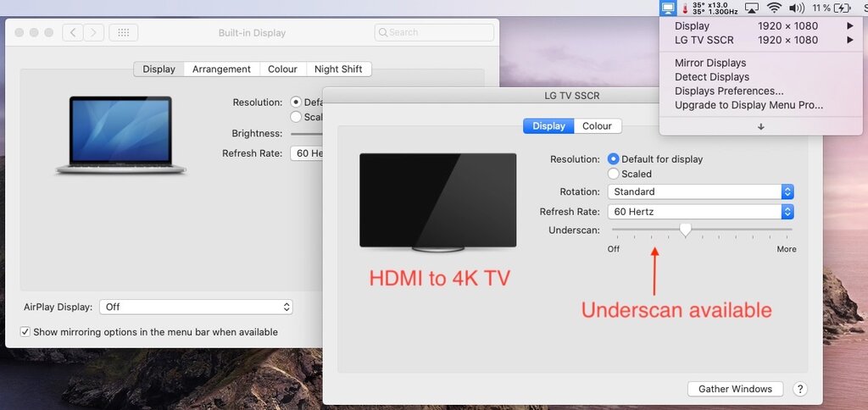
Task: Open the Wi-Fi status menu
Action: [x=774, y=8]
